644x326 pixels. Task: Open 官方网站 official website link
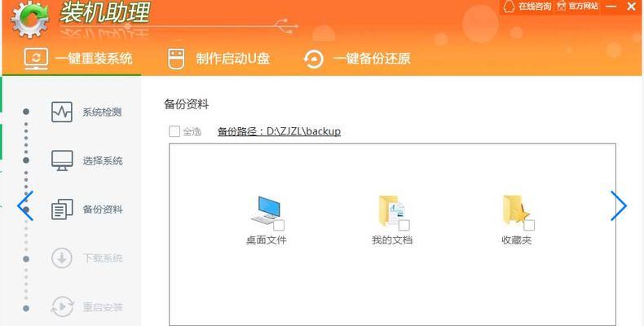point(584,7)
